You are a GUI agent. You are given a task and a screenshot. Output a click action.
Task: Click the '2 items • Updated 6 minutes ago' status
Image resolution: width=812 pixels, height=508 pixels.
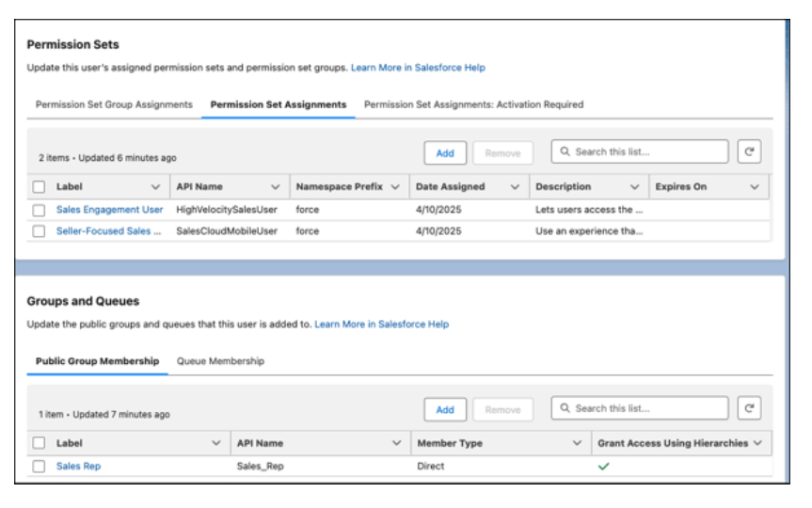pos(107,158)
